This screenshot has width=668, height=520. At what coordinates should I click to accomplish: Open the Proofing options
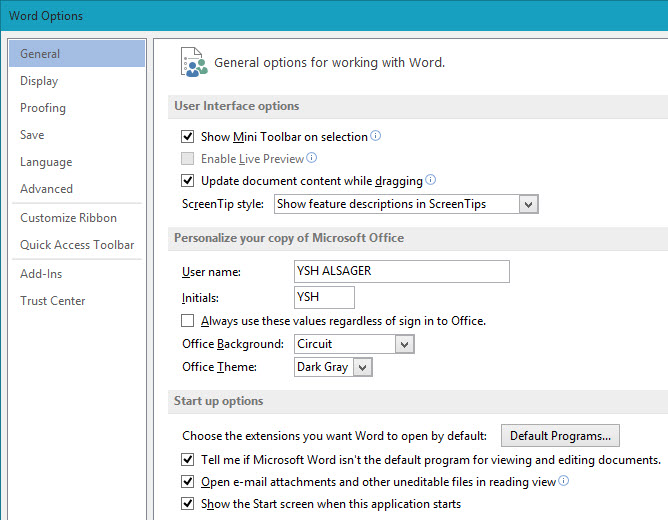pyautogui.click(x=77, y=108)
